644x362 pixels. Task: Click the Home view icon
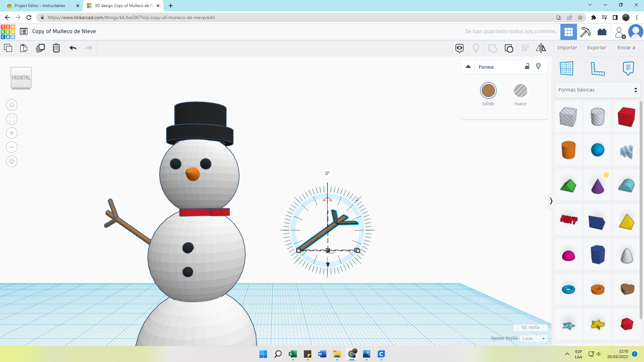[x=12, y=105]
